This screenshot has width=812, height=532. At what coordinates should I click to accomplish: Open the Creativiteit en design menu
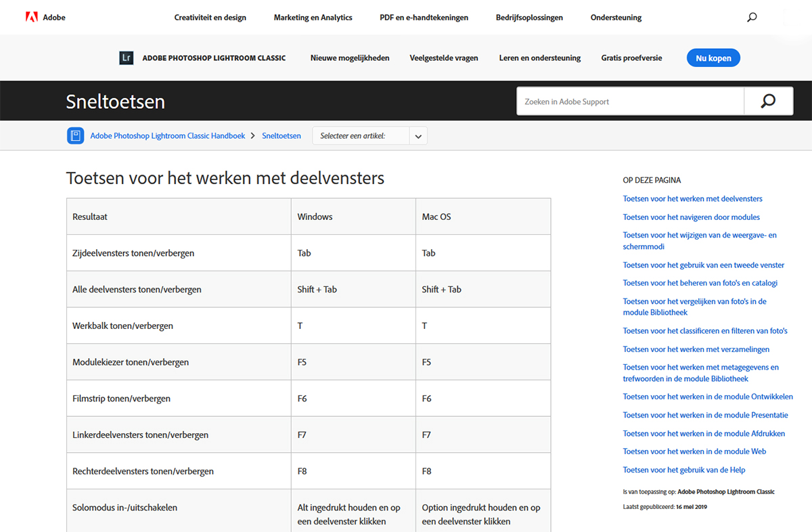(x=210, y=18)
